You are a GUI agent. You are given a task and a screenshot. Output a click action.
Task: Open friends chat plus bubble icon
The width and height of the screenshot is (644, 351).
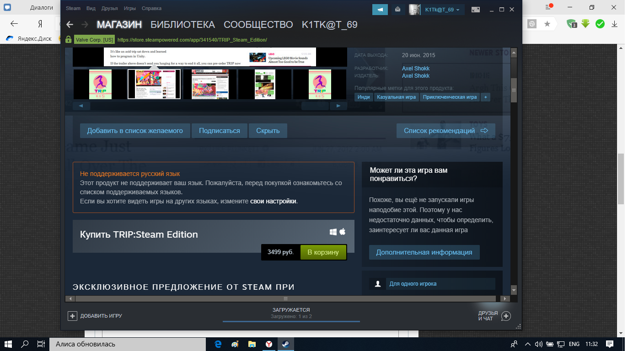[x=506, y=316]
